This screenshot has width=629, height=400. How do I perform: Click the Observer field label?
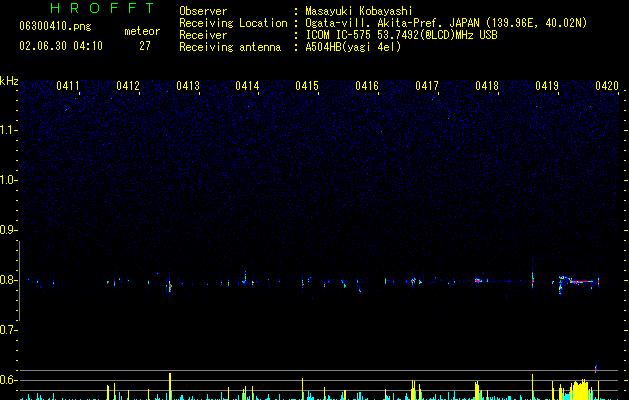click(x=203, y=11)
